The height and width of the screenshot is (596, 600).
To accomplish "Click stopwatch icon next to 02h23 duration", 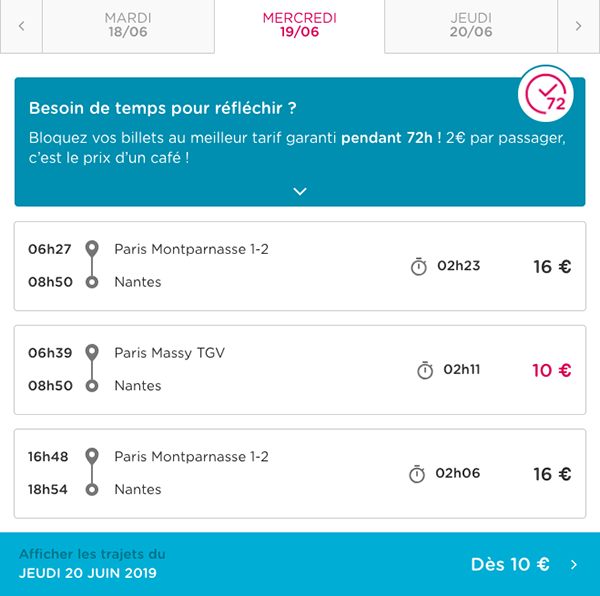I will pyautogui.click(x=419, y=266).
